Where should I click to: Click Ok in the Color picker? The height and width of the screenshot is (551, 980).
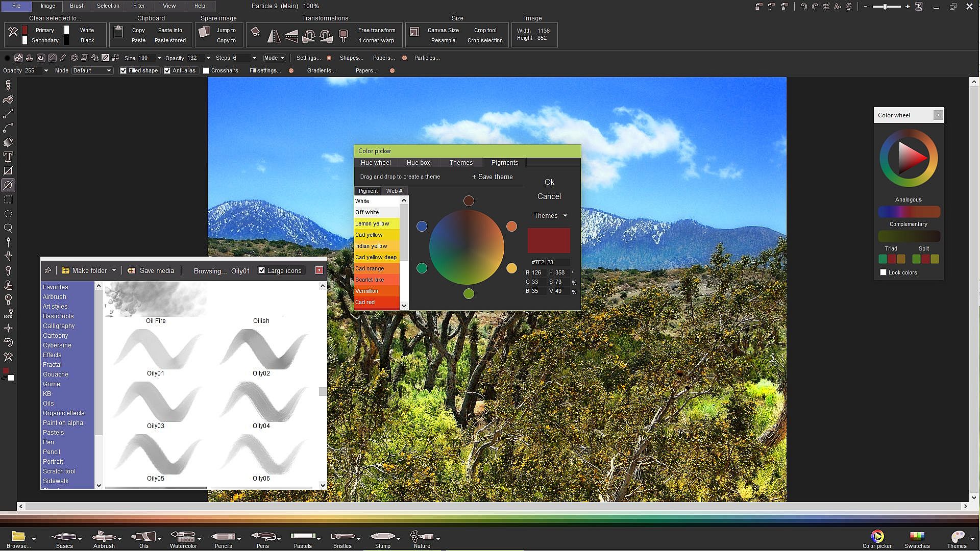point(549,182)
